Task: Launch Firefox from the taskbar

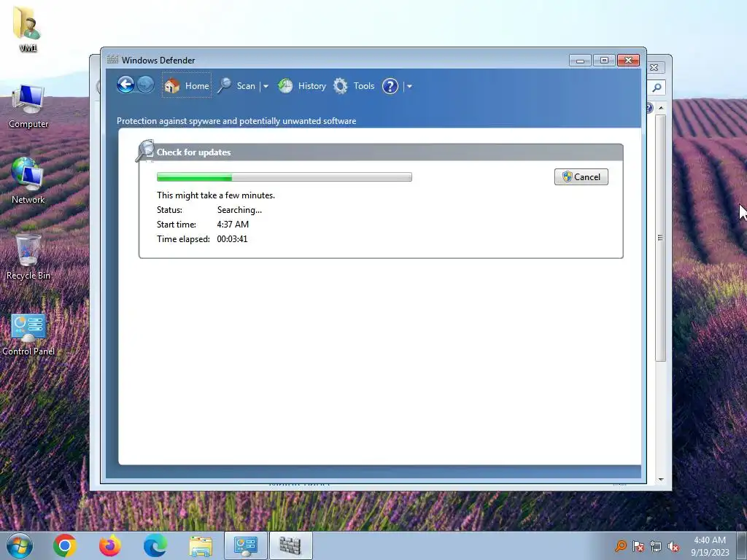Action: point(110,545)
